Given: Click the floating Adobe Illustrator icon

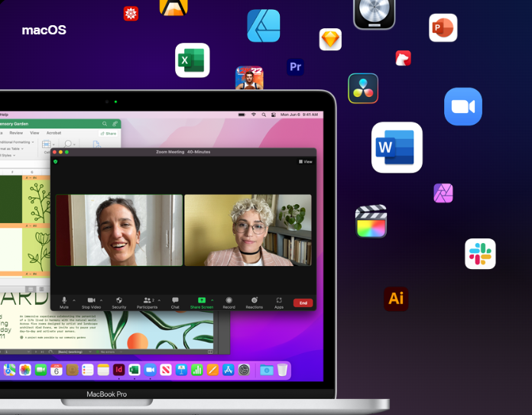Looking at the screenshot, I should tap(396, 299).
